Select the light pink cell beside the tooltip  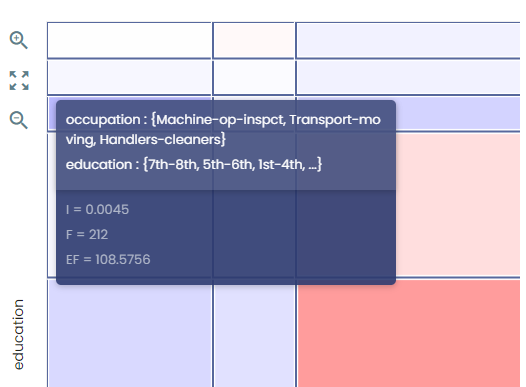pos(458,205)
